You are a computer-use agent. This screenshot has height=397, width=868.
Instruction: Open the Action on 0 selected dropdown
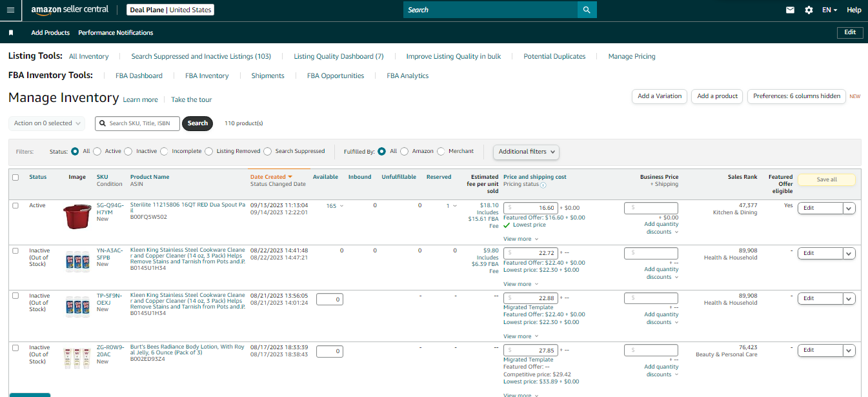tap(46, 123)
